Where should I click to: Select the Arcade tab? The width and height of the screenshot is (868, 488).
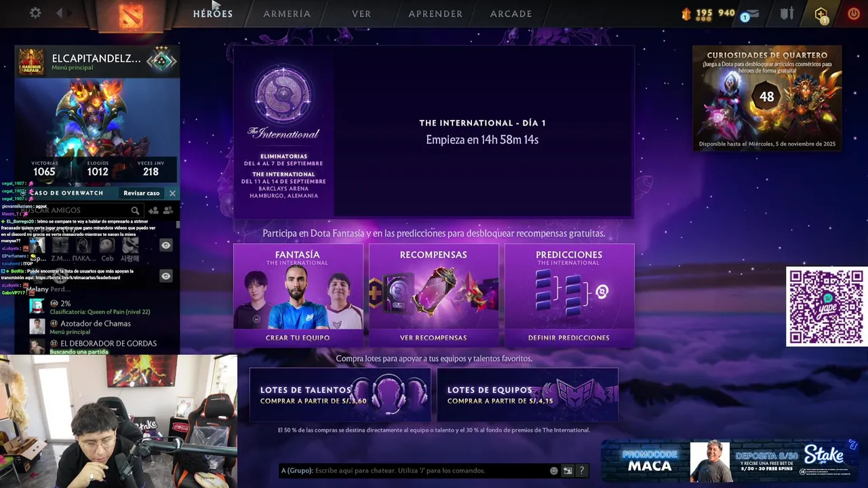point(511,14)
